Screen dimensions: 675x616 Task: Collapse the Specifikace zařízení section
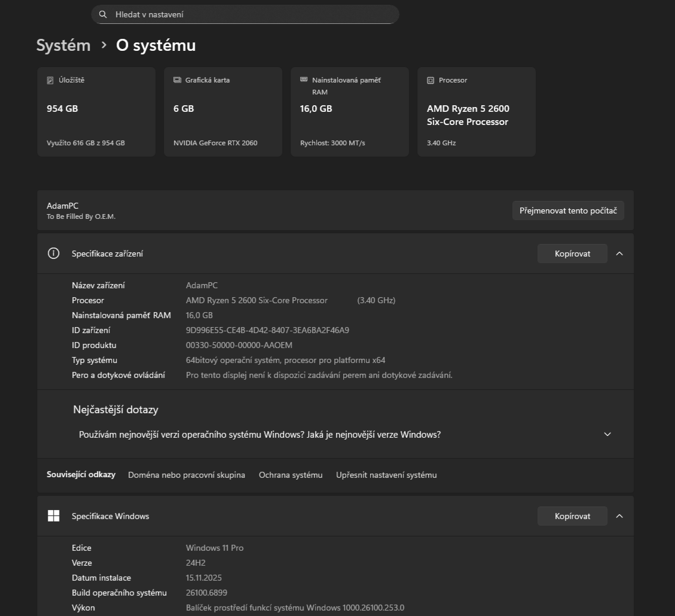(x=619, y=253)
